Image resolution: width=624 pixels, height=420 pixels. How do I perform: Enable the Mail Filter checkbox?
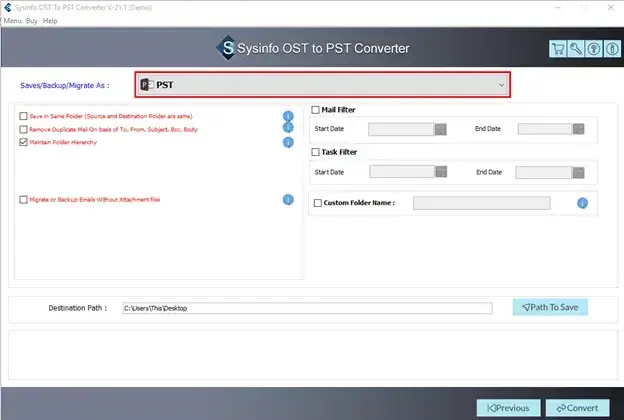(315, 109)
